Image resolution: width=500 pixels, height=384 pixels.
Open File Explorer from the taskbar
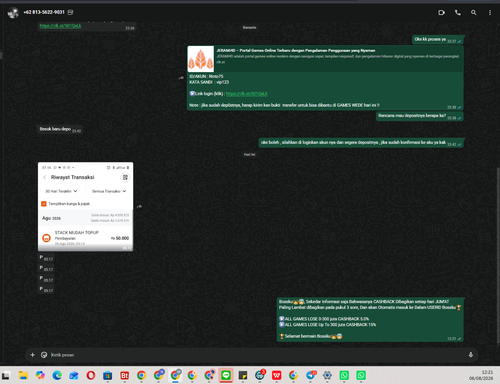(x=23, y=376)
